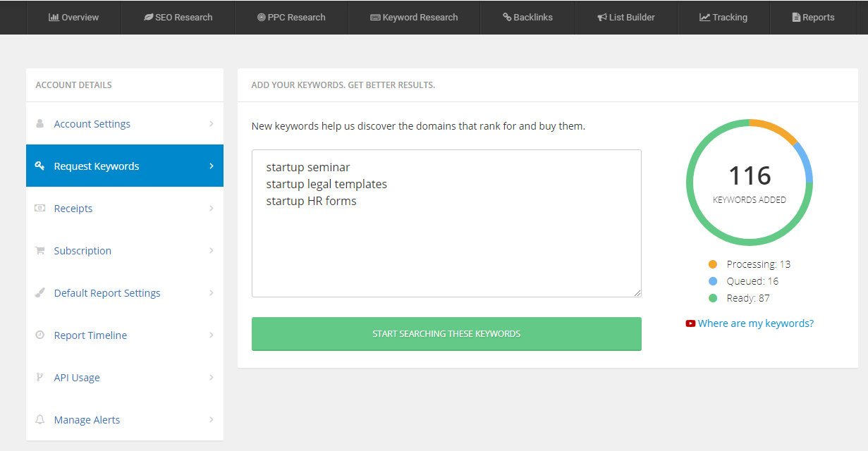Click the user icon beside Account Settings

[39, 123]
